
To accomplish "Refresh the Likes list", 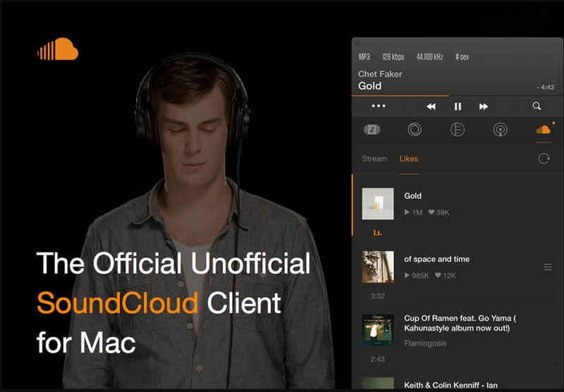I will [544, 159].
